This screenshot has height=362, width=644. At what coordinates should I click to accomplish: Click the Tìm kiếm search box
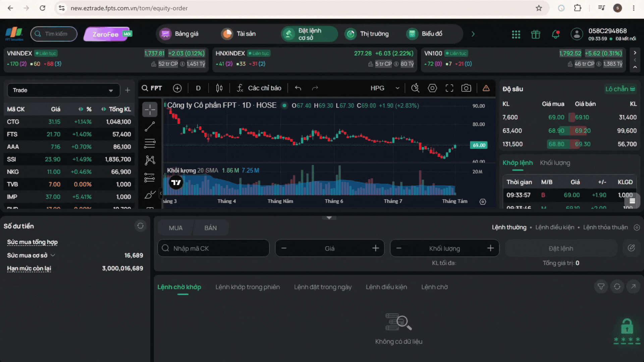click(x=54, y=34)
